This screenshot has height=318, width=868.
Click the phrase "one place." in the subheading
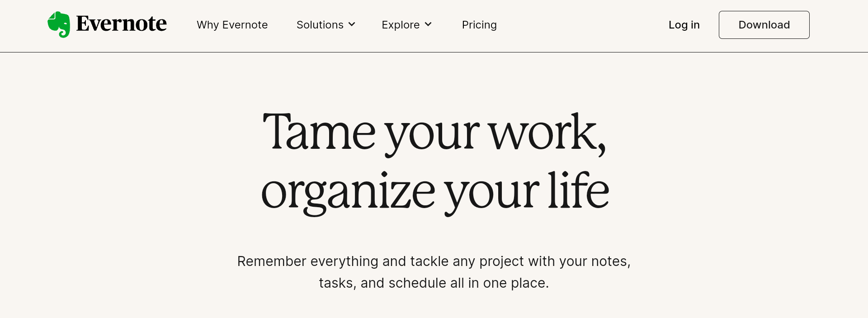tap(516, 284)
